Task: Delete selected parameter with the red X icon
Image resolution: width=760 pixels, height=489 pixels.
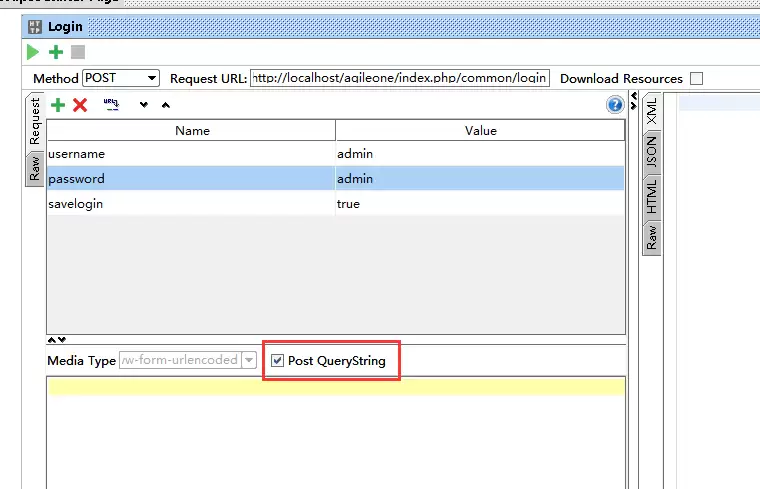Action: pos(80,105)
